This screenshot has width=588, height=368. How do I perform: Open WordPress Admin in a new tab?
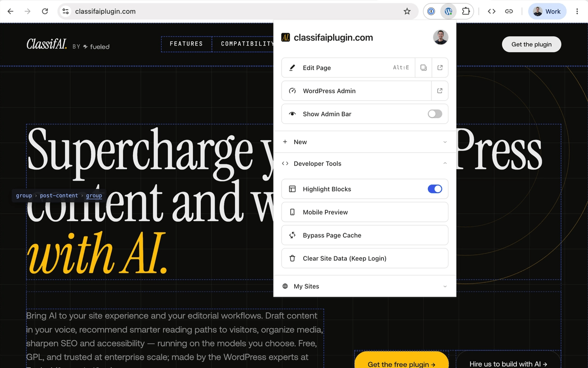coord(440,91)
